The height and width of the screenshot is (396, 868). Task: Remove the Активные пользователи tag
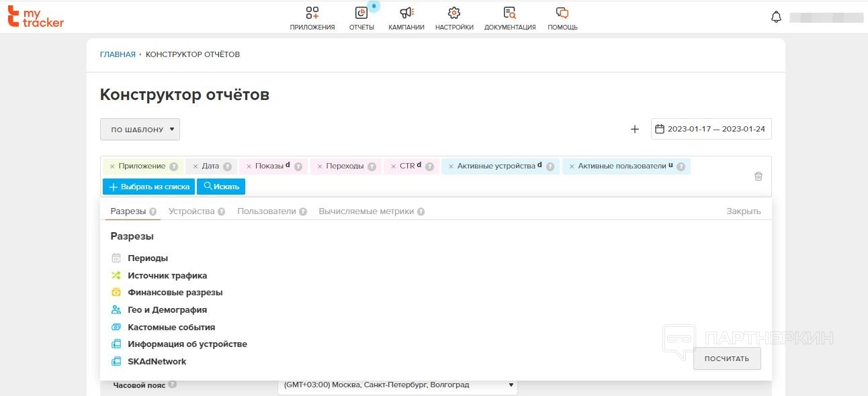point(572,166)
